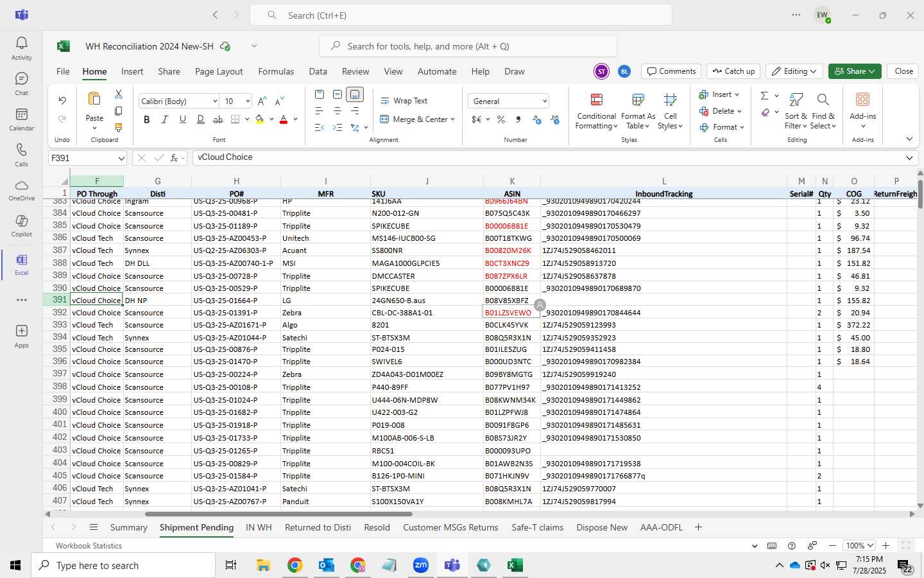Image resolution: width=924 pixels, height=578 pixels.
Task: Click AutoSum sigma icon
Action: [764, 96]
